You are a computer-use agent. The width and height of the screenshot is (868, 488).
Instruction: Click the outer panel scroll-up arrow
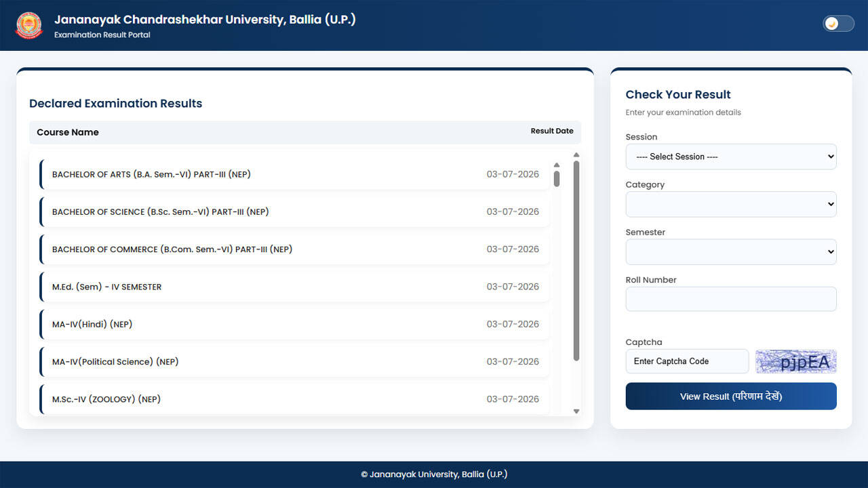576,155
